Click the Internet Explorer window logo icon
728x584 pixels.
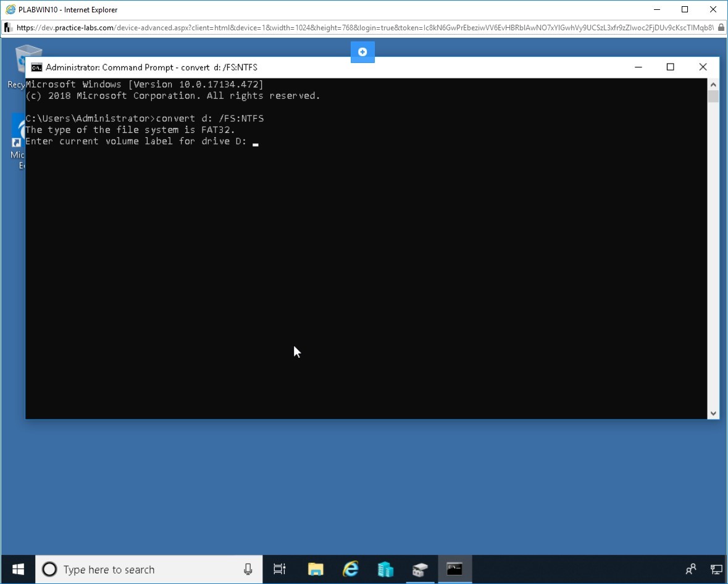[x=10, y=9]
